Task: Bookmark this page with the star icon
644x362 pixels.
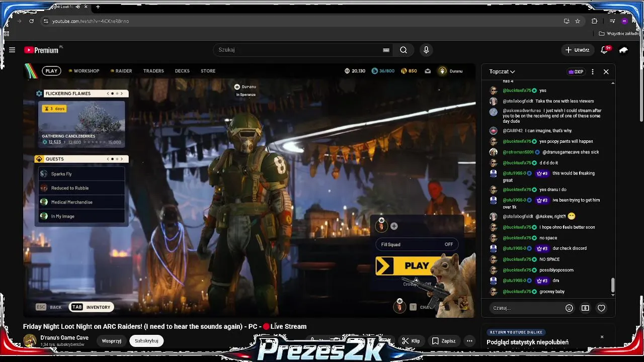Action: coord(578,21)
